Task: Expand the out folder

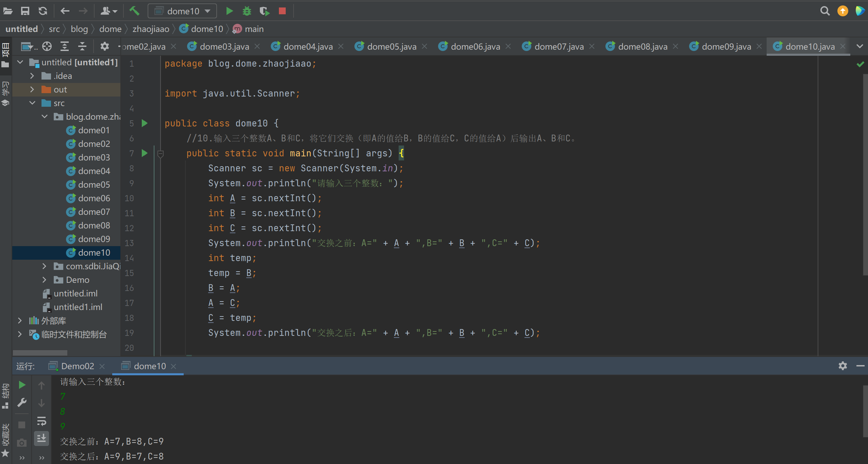Action: point(32,89)
